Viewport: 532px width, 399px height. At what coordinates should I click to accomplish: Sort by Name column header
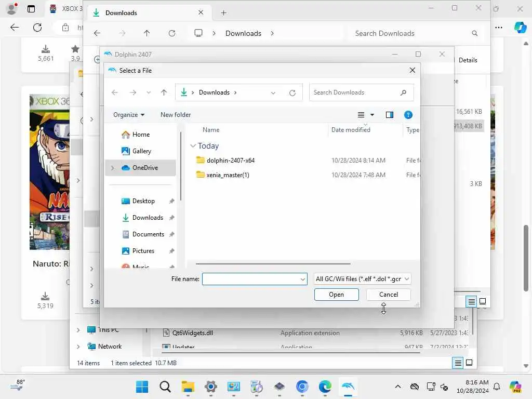click(211, 129)
